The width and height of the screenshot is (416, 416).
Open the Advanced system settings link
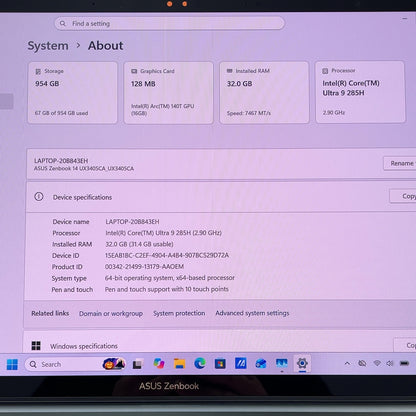(x=252, y=313)
